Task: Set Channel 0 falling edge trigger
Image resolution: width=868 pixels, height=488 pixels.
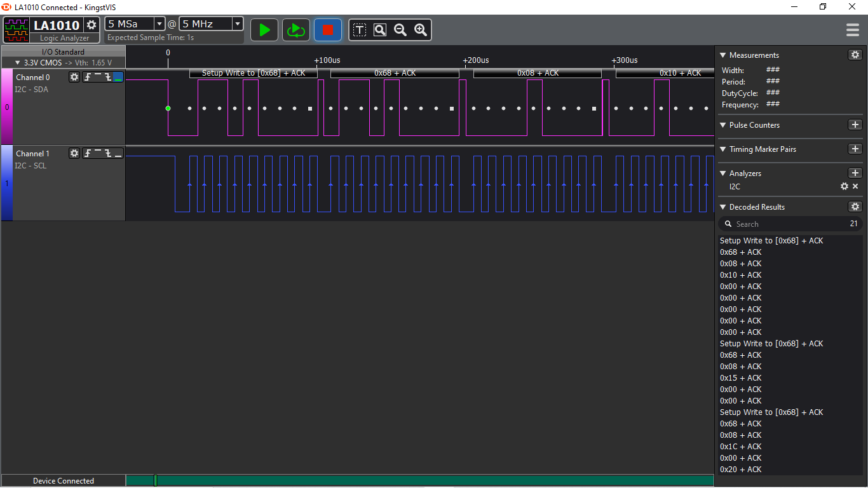Action: click(108, 77)
